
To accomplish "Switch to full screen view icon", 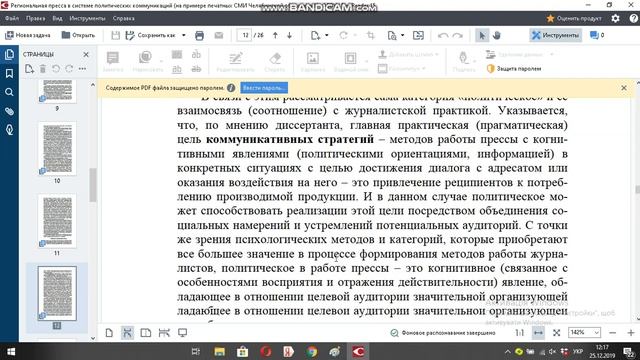I will (182, 333).
